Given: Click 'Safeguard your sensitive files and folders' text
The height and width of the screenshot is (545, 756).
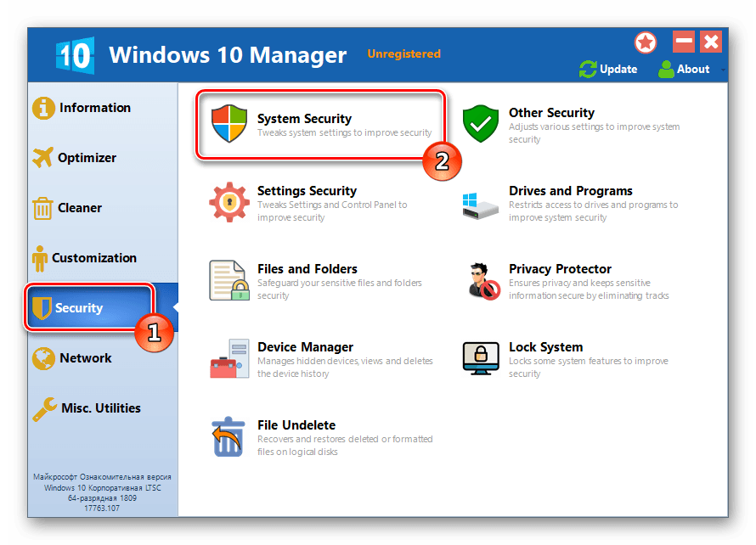Looking at the screenshot, I should coord(340,283).
